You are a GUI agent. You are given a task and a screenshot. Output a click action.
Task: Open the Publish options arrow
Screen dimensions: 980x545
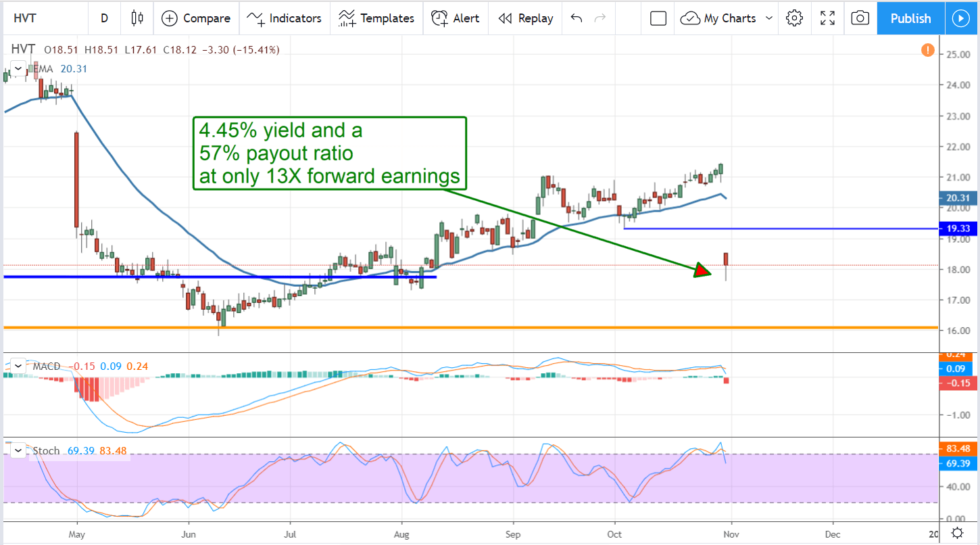[961, 18]
